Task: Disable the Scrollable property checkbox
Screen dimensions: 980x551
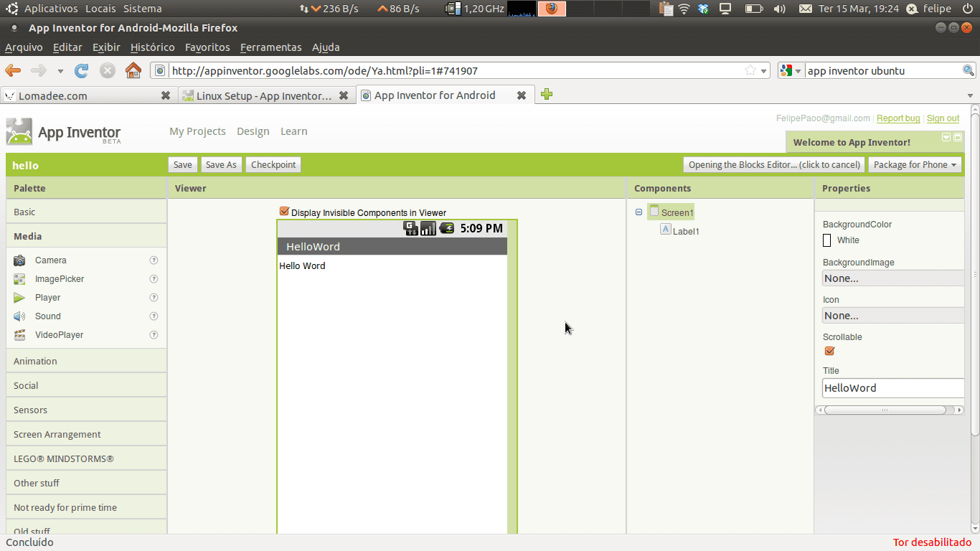Action: (829, 351)
